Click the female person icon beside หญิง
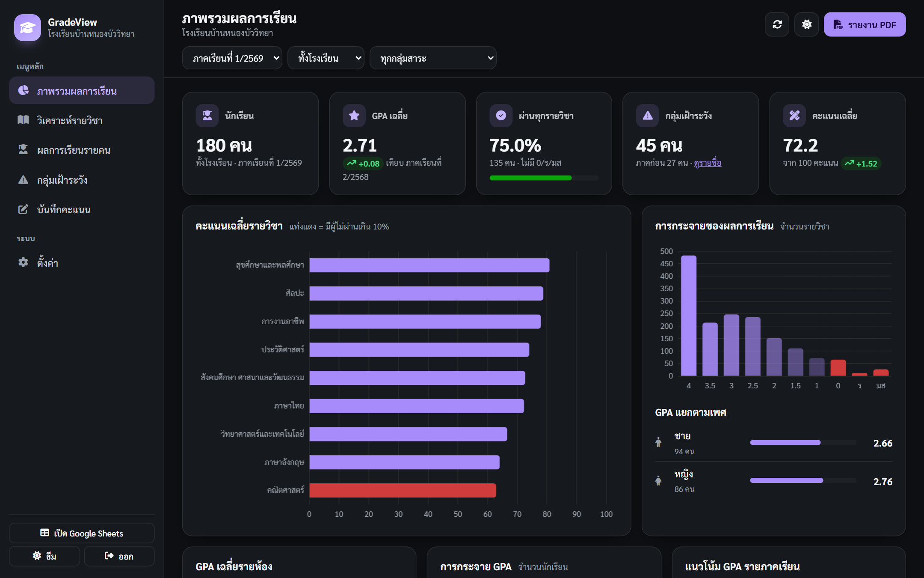924x578 pixels. (658, 480)
